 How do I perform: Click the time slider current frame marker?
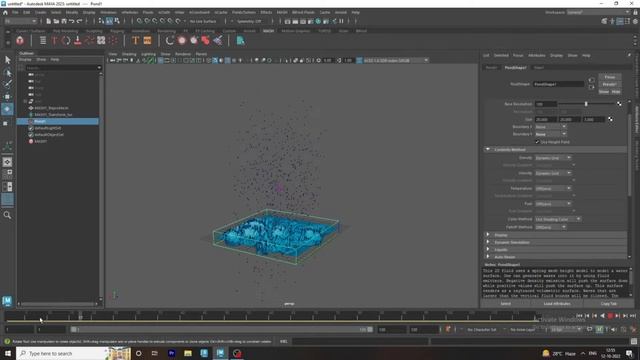point(80,316)
